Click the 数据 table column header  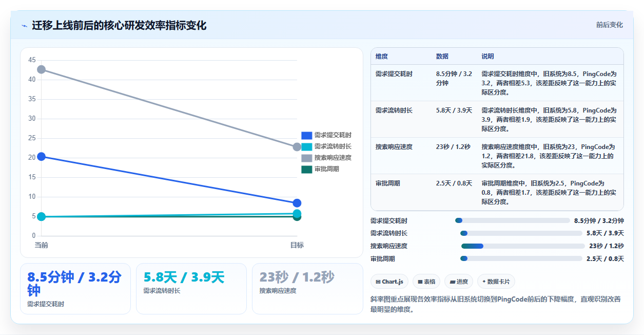[442, 56]
